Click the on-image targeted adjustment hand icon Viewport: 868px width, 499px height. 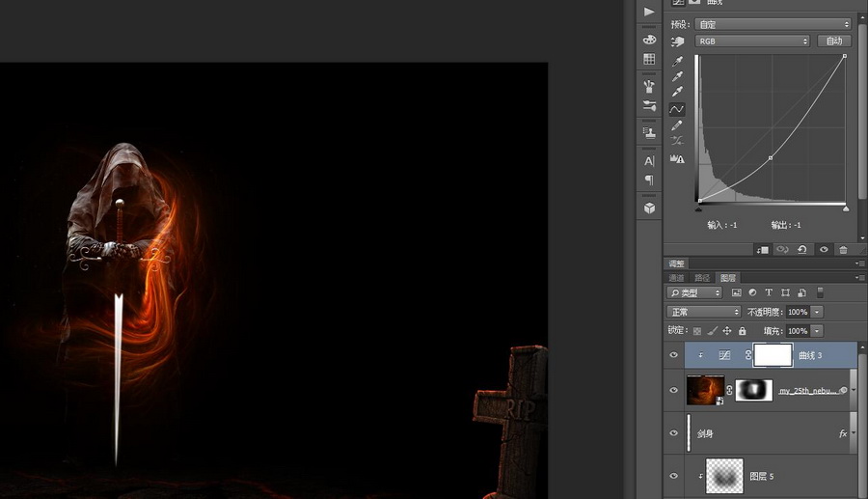pos(677,42)
